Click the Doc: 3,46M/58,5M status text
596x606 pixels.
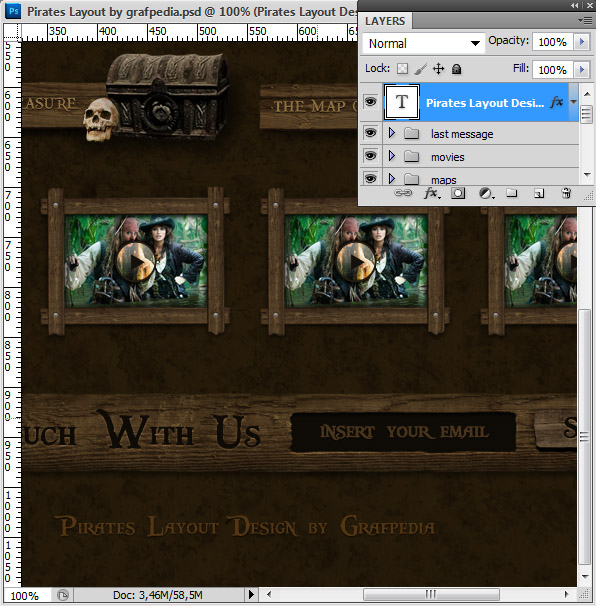click(158, 595)
